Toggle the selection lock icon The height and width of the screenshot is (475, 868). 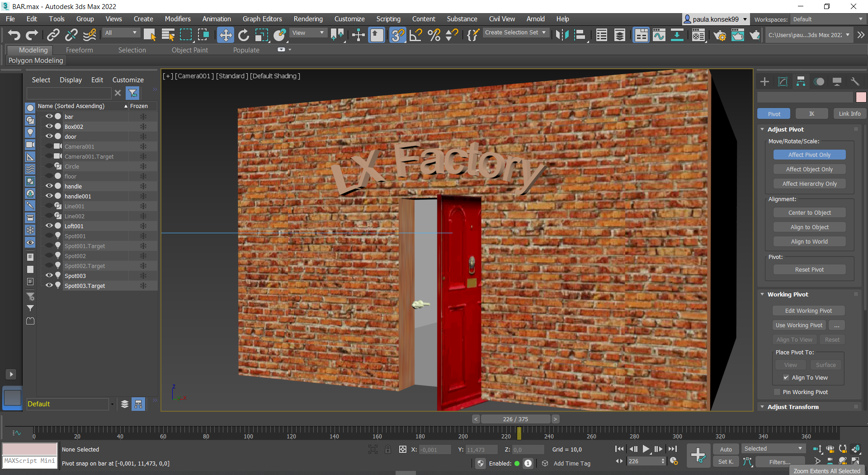[x=388, y=449]
